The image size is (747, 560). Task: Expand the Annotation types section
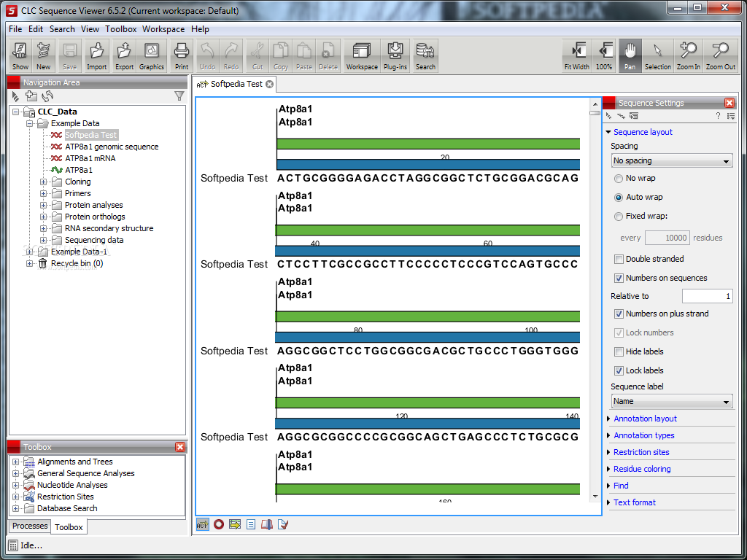609,435
